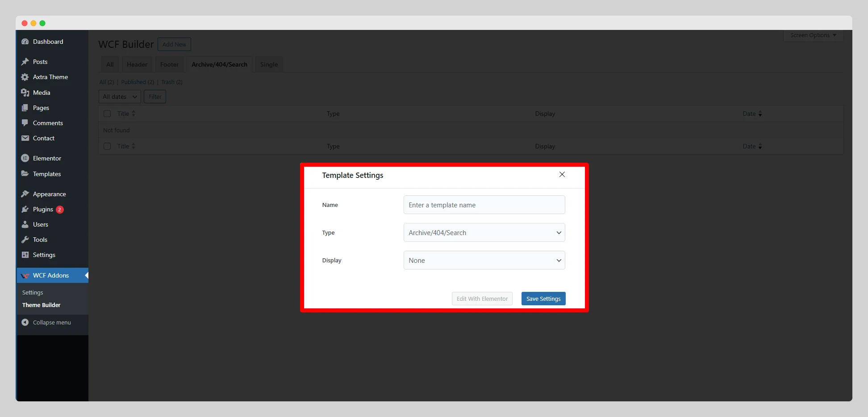Switch to the Footer tab
This screenshot has height=417, width=868.
pos(169,64)
